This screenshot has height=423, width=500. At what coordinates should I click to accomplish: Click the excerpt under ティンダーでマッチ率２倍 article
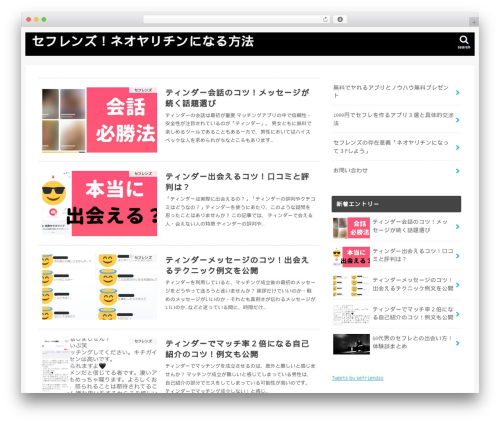(240, 378)
